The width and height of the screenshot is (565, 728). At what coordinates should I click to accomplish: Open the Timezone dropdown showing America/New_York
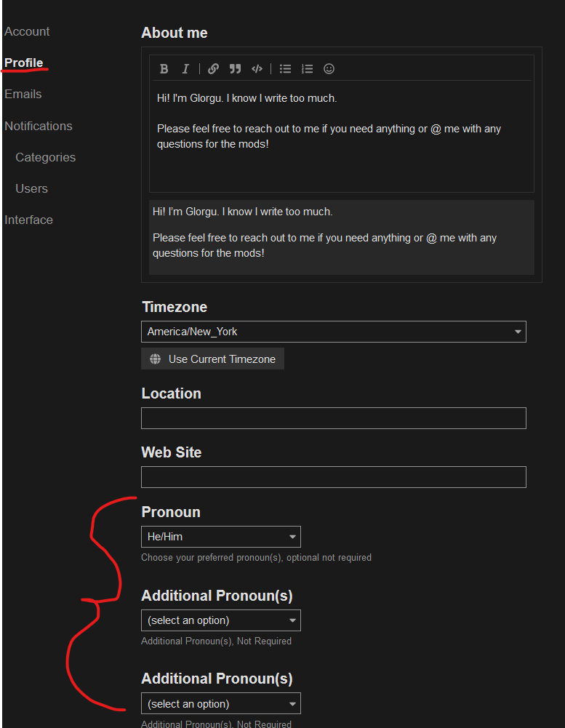pyautogui.click(x=333, y=332)
